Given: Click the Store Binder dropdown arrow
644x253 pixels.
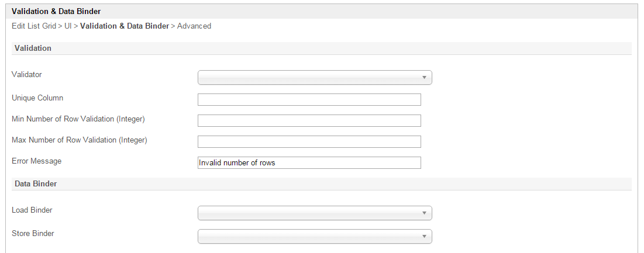Looking at the screenshot, I should (x=424, y=236).
